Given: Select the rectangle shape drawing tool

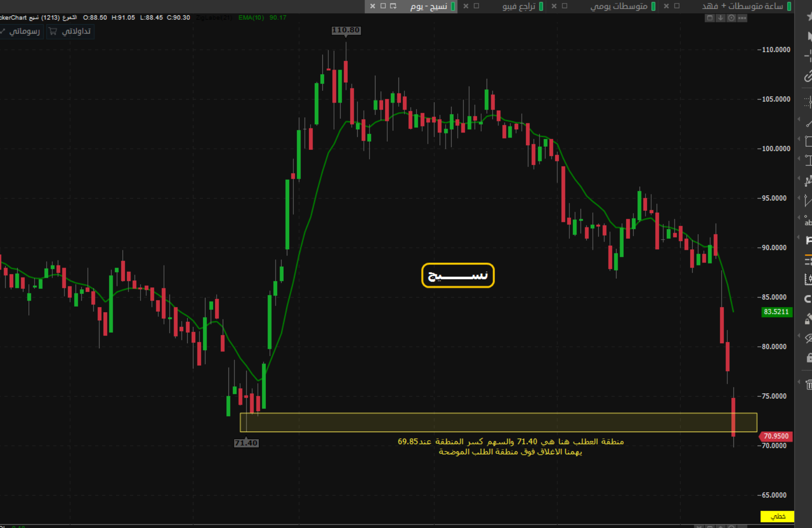Looking at the screenshot, I should [808, 142].
